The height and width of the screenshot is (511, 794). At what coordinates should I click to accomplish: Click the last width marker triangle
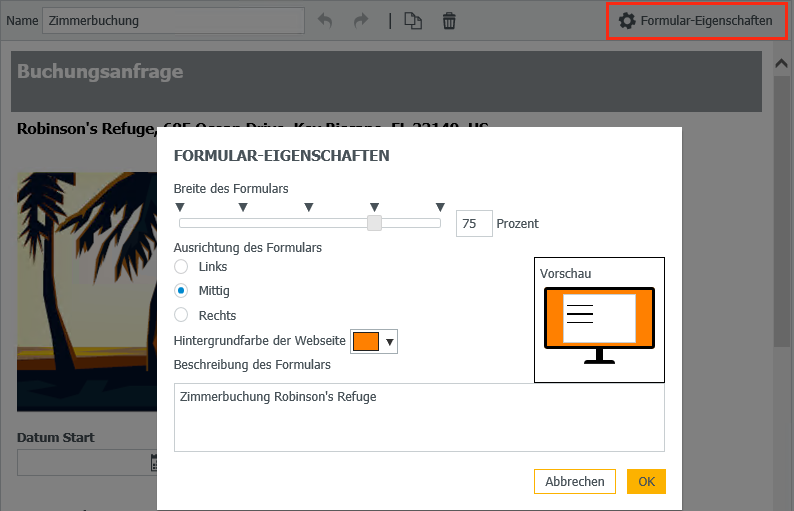[440, 207]
